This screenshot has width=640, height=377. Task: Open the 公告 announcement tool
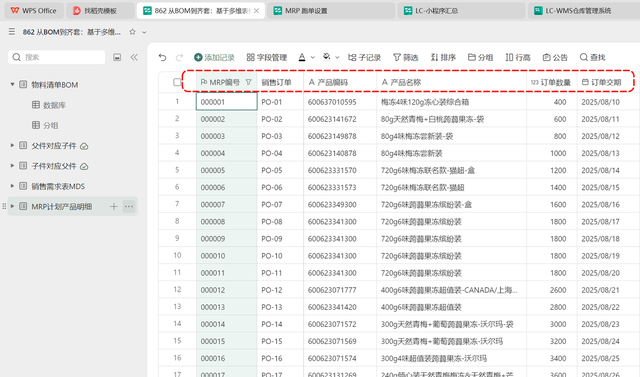point(555,58)
